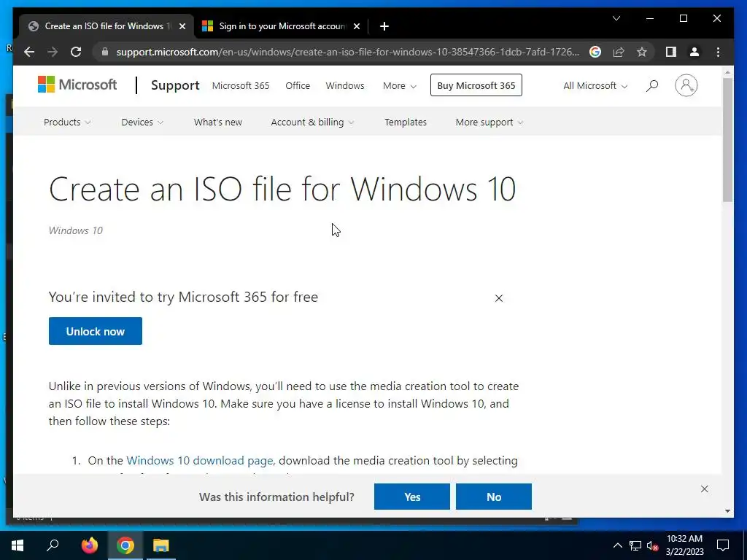Open the Microsoft 365 nav link
747x560 pixels.
click(x=241, y=86)
